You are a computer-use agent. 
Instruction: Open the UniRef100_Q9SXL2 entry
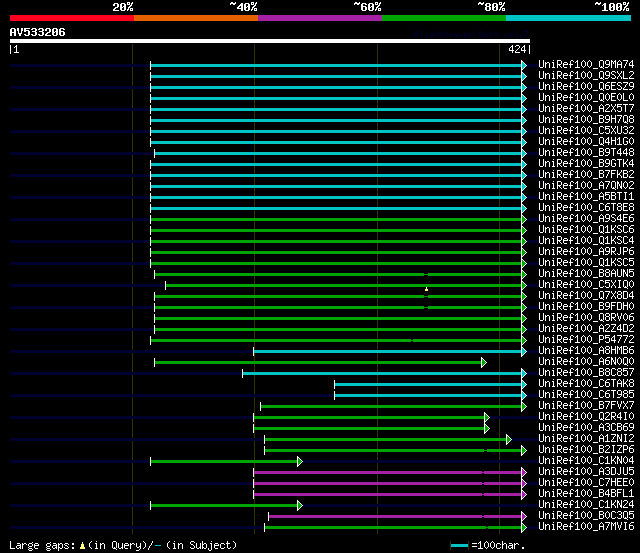[586, 76]
